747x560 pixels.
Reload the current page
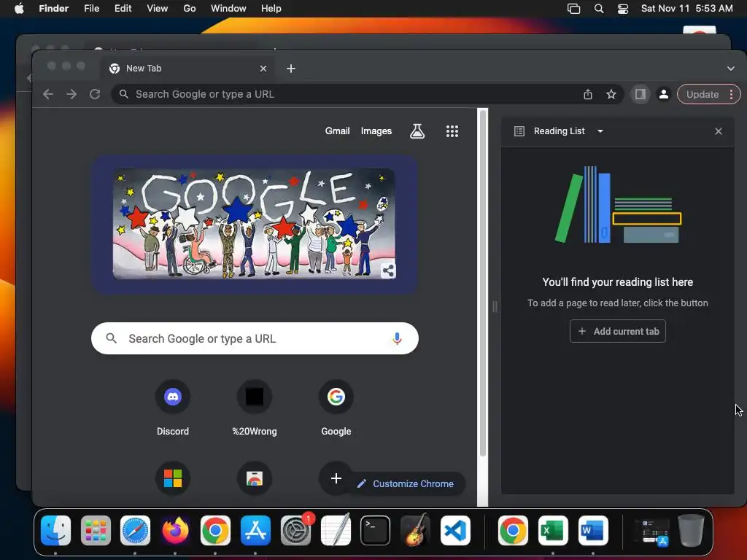(x=95, y=94)
